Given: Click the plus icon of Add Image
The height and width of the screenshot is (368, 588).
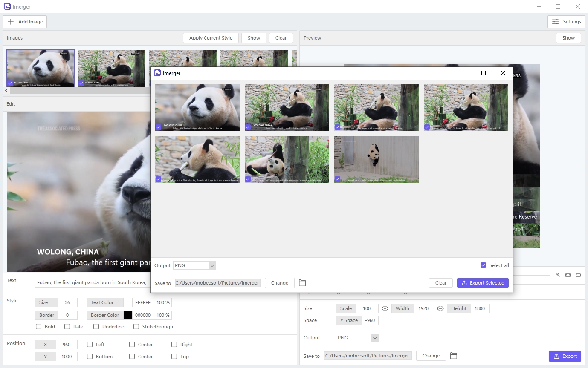Looking at the screenshot, I should (11, 22).
